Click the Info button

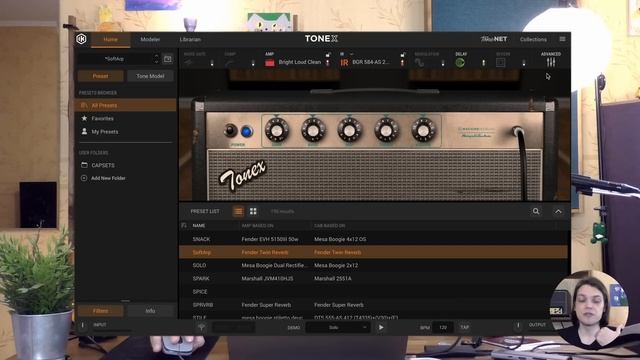150,311
